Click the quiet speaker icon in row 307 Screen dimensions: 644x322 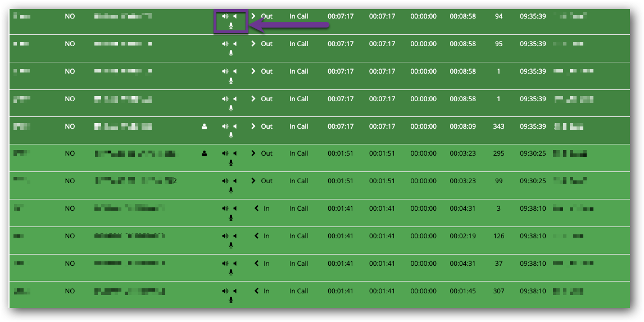(x=235, y=291)
